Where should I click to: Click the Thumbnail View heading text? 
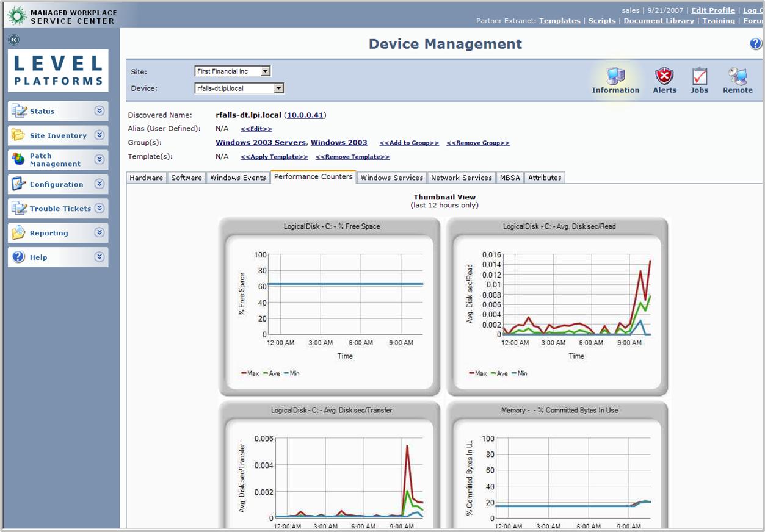coord(444,197)
